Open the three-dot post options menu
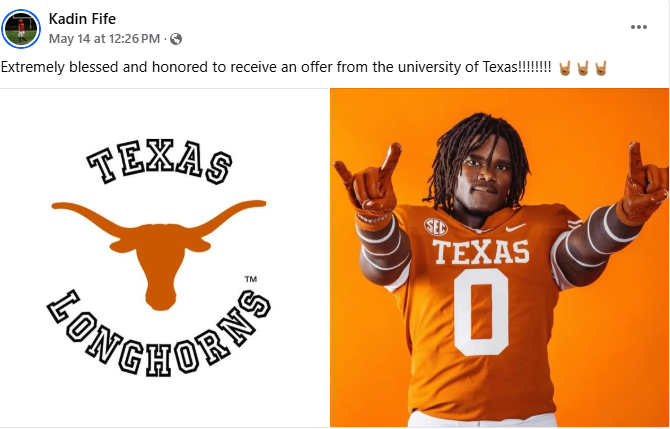Screen dimensions: 670x429 [638, 27]
